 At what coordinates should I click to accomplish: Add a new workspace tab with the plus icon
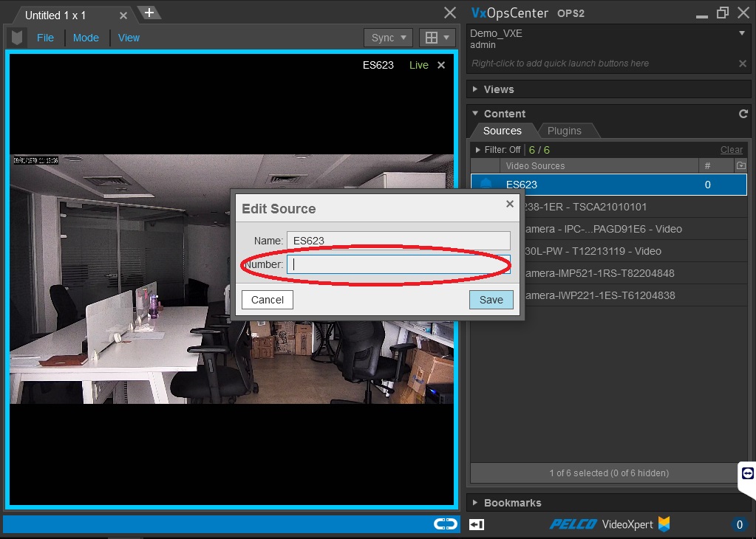tap(149, 13)
